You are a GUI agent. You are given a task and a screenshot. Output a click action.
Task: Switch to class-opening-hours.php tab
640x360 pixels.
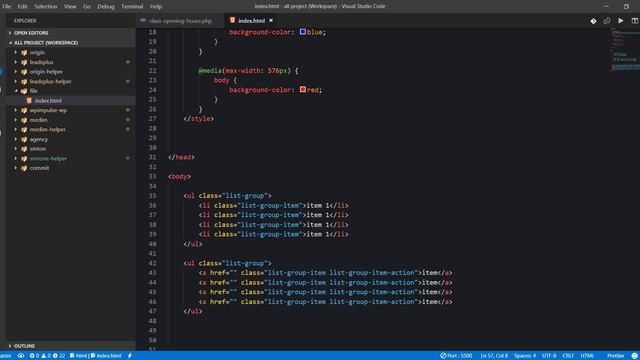tap(180, 21)
